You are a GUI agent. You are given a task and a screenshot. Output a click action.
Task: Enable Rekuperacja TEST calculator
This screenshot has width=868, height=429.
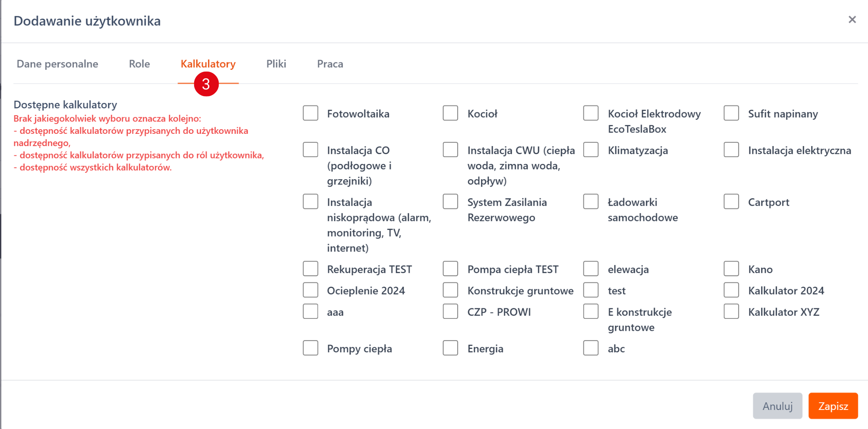310,268
